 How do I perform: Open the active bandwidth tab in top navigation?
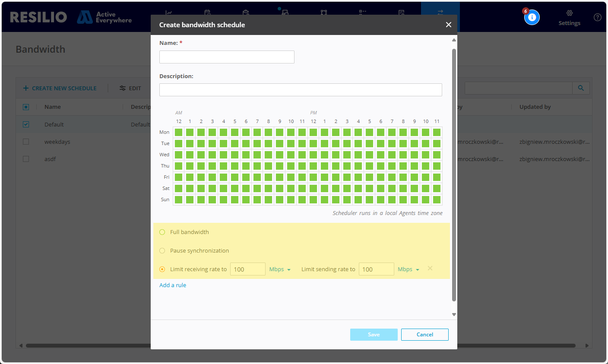[440, 13]
